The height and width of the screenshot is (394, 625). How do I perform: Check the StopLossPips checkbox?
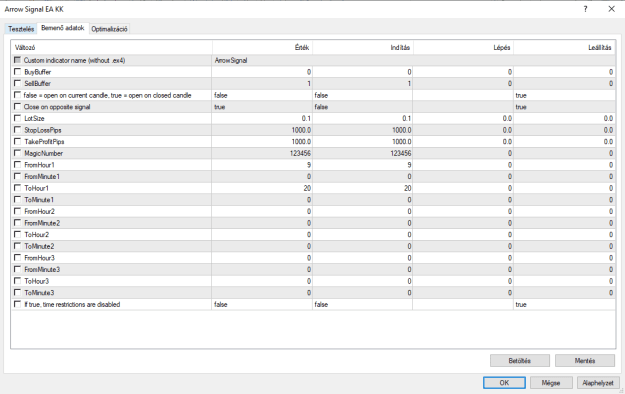17,130
